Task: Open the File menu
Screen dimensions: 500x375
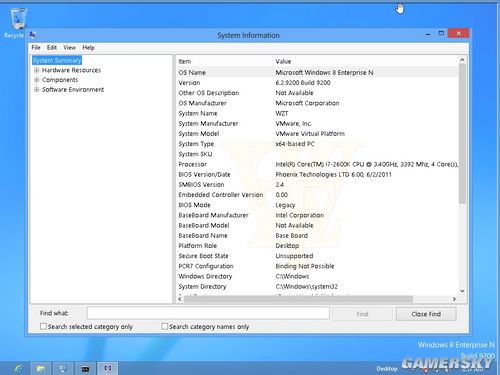Action: (x=36, y=48)
